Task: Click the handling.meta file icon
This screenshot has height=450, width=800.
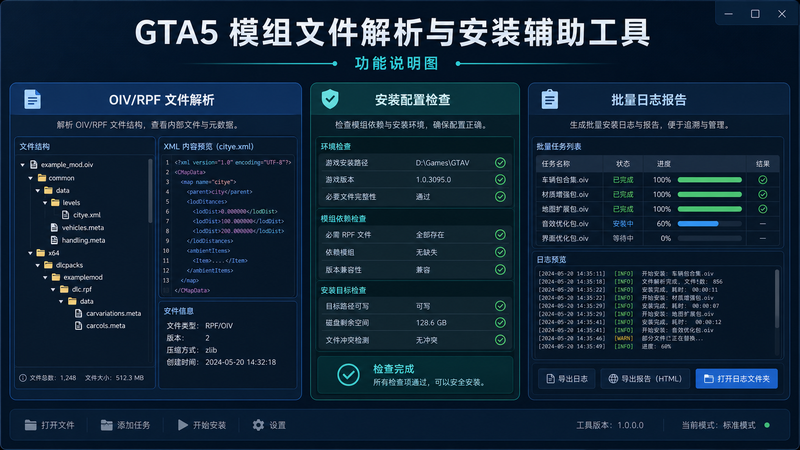Action: pyautogui.click(x=54, y=240)
